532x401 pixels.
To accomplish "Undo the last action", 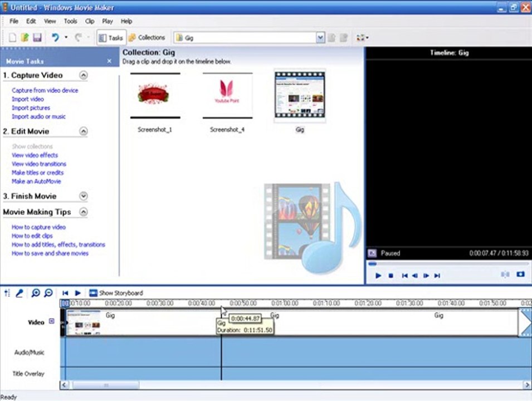I will (55, 37).
